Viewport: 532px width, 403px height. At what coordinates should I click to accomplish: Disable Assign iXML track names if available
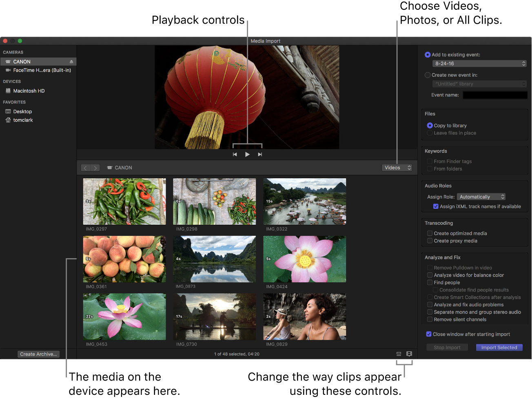[x=436, y=206]
